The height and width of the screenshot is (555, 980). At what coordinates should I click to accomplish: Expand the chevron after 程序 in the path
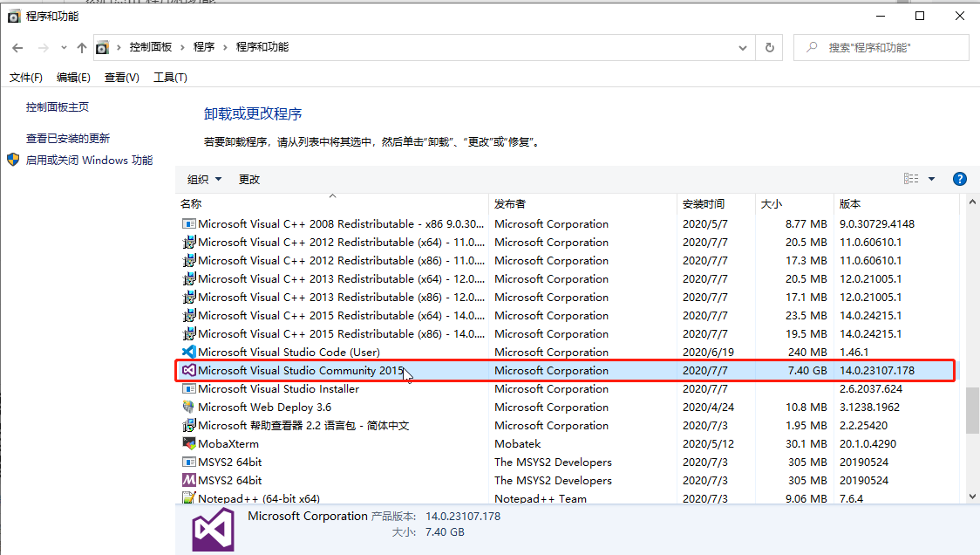[225, 47]
